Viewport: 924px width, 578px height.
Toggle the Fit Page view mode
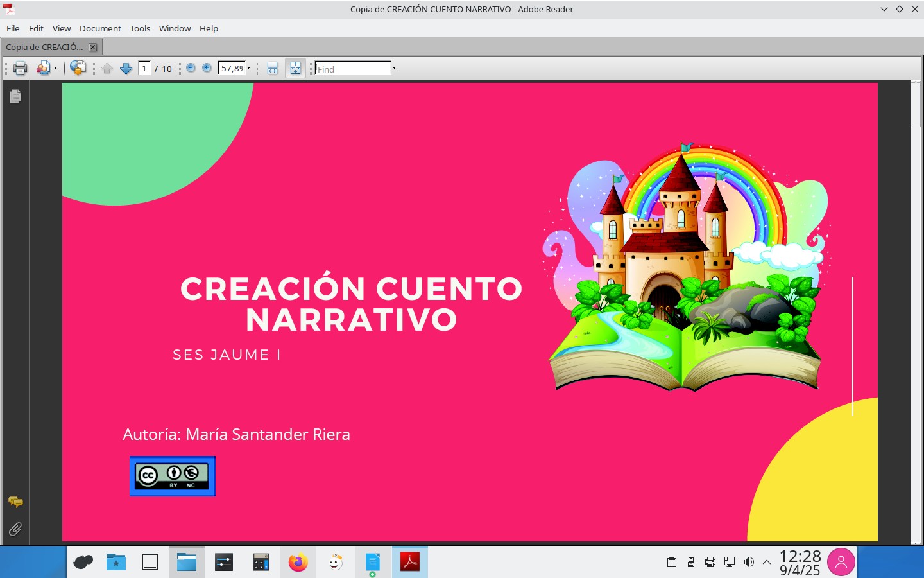click(x=295, y=68)
